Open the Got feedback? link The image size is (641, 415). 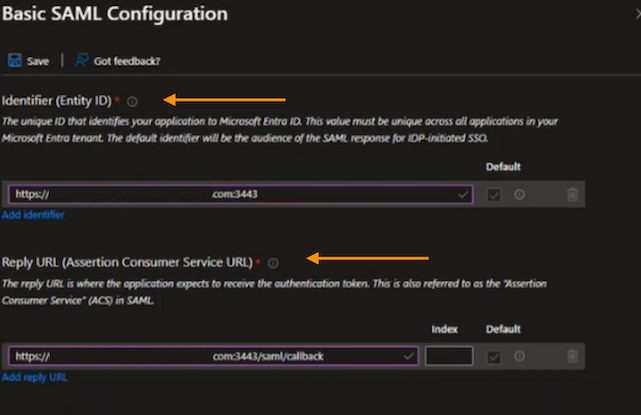click(x=126, y=61)
